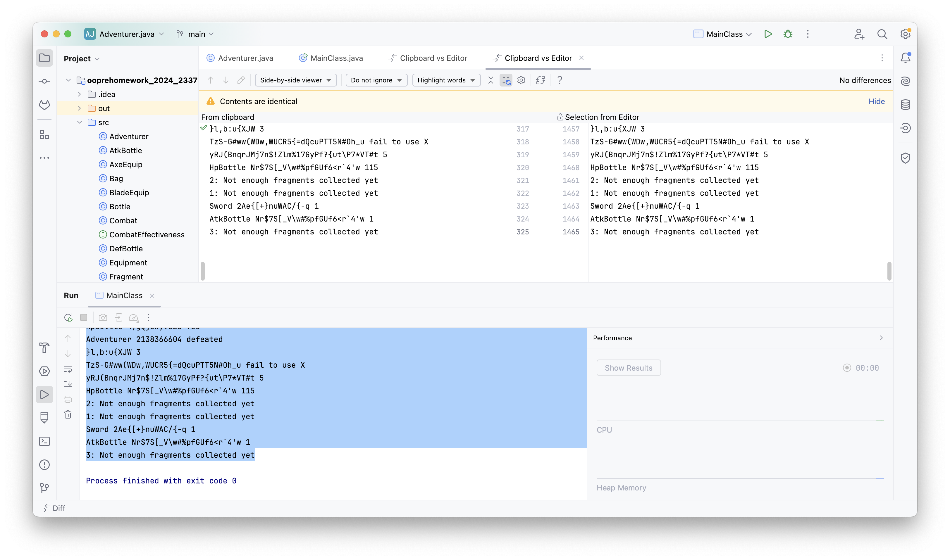The width and height of the screenshot is (950, 560).
Task: Close the MainClass run tab
Action: click(152, 295)
